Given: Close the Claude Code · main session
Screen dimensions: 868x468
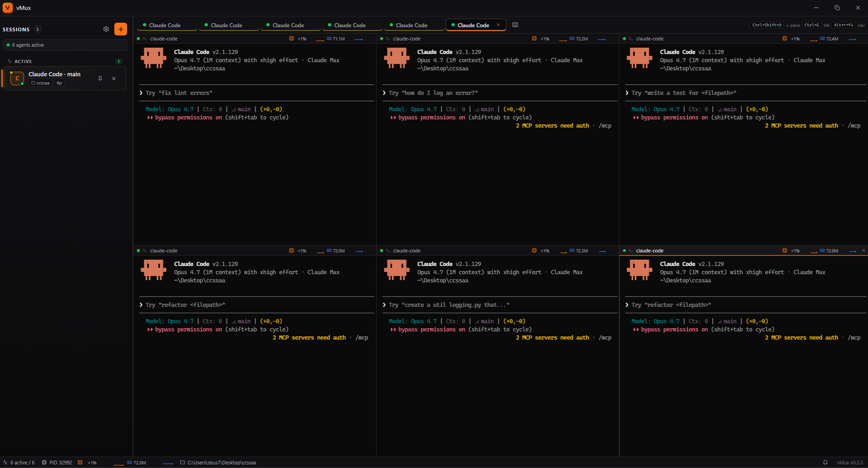Looking at the screenshot, I should click(x=114, y=79).
